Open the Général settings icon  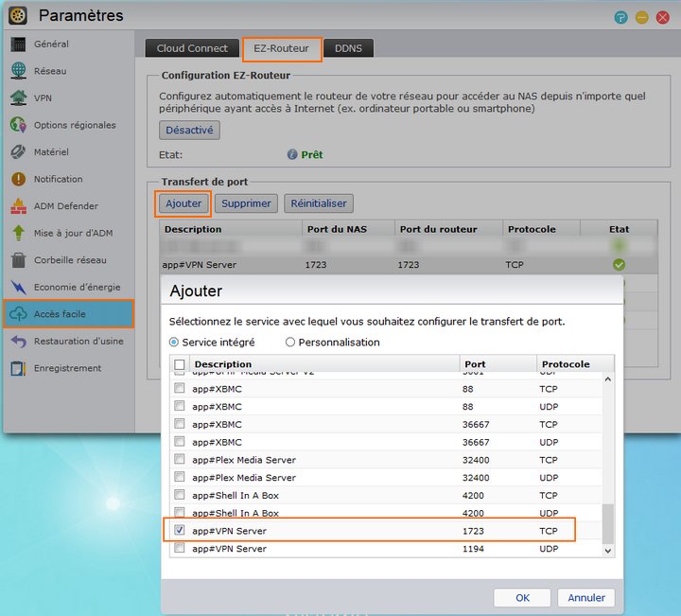[x=18, y=44]
